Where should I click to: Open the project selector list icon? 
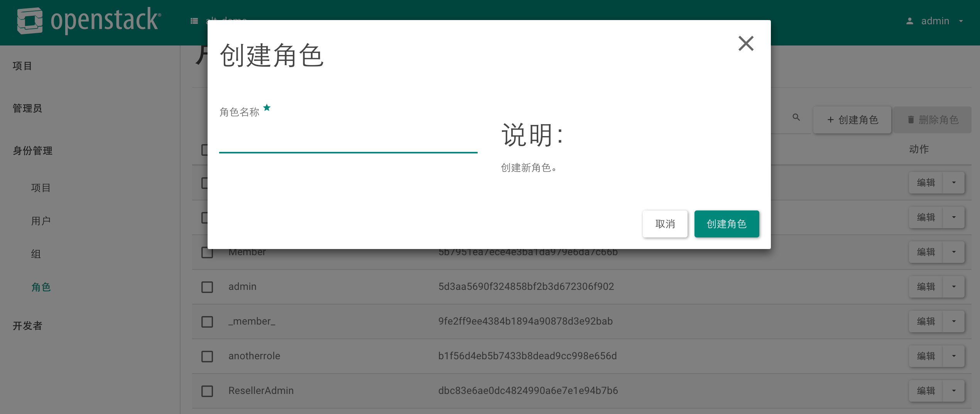[194, 21]
